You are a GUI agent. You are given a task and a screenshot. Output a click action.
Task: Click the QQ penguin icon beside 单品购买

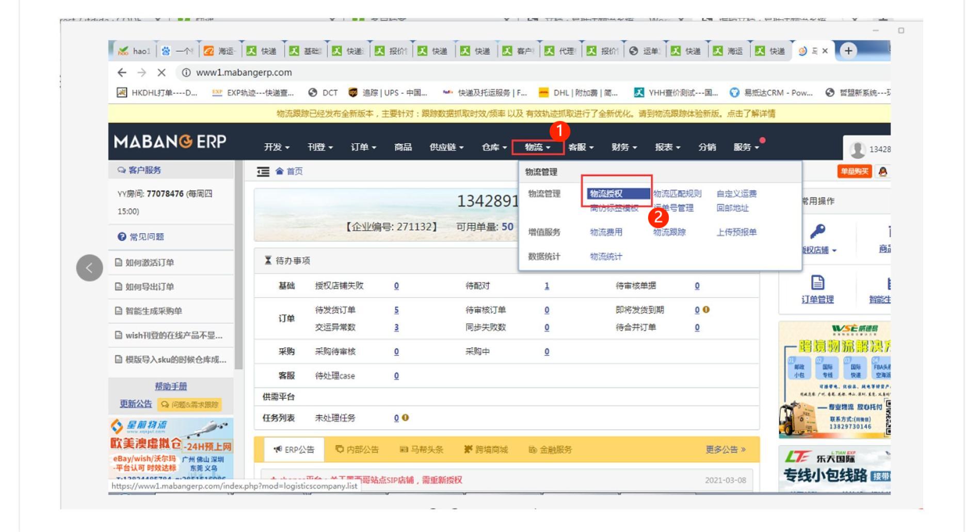coord(883,172)
